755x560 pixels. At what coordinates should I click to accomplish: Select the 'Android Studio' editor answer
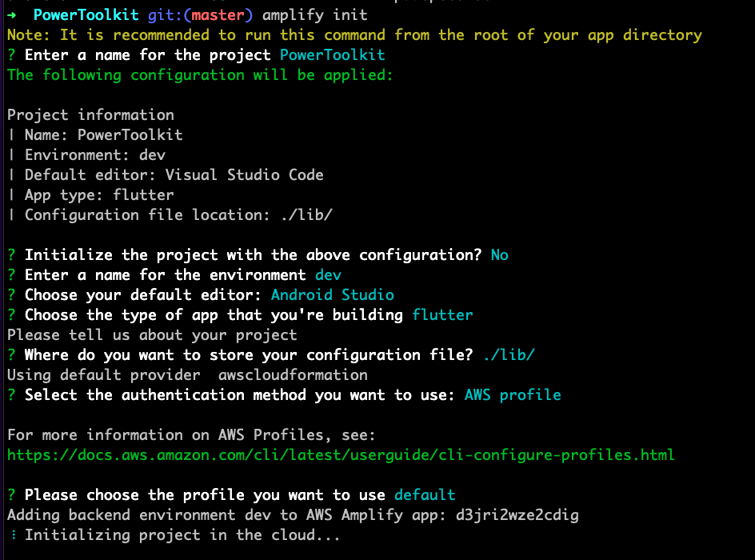[x=332, y=294]
